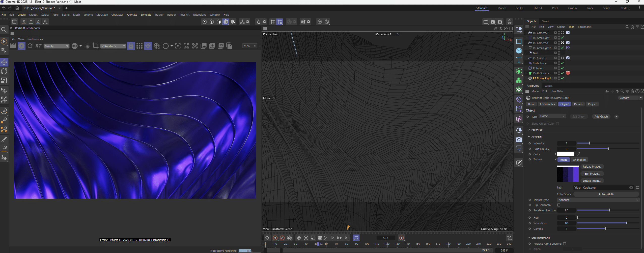This screenshot has height=253, width=644.
Task: Enable Replace Alpha Channel checkbox
Action: tap(565, 244)
